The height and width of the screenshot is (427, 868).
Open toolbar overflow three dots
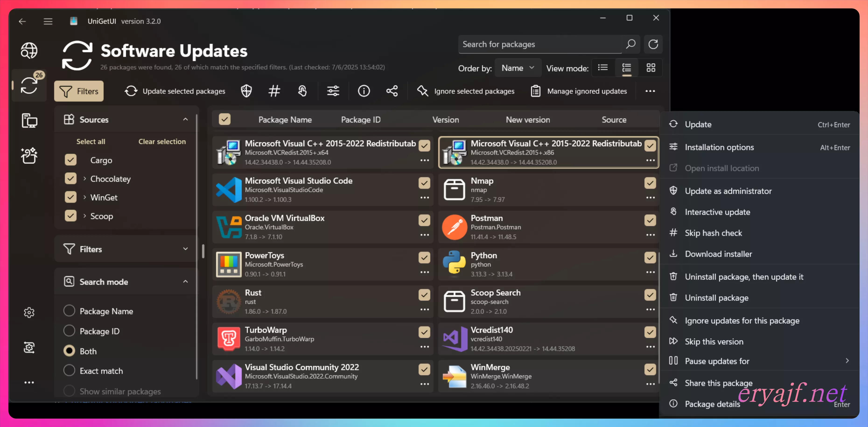pos(650,91)
